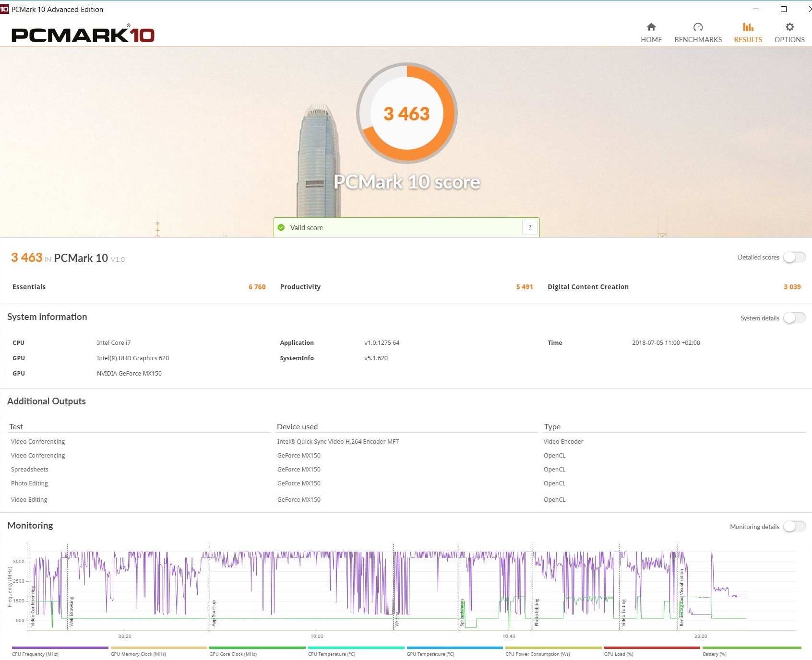Select the RESULTS tab

coord(748,33)
